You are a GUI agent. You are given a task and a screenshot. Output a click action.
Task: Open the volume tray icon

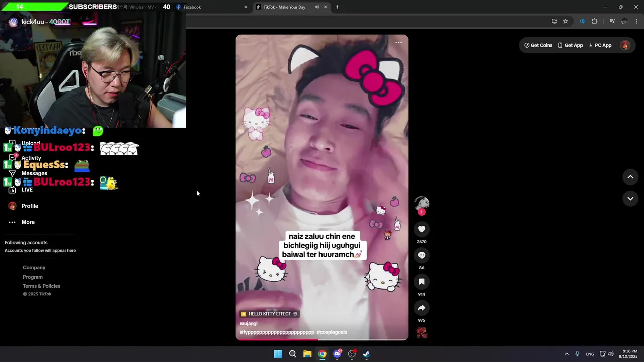pos(611,354)
